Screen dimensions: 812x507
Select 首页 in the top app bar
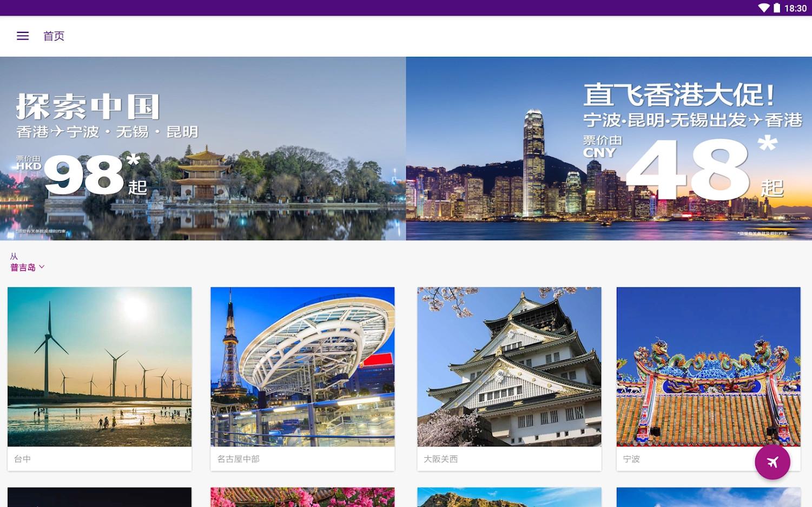pos(54,36)
